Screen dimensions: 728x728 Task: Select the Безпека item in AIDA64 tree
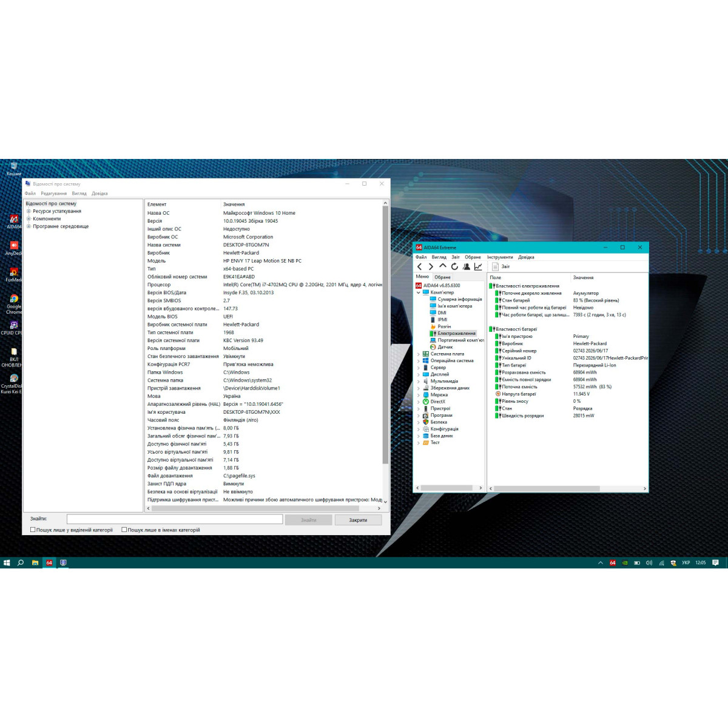coord(434,422)
